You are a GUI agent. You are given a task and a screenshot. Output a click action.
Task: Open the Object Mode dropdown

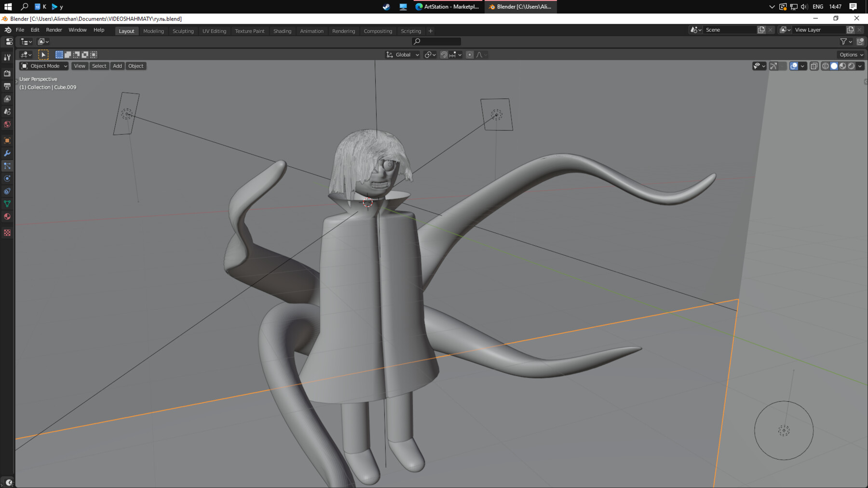tap(44, 66)
